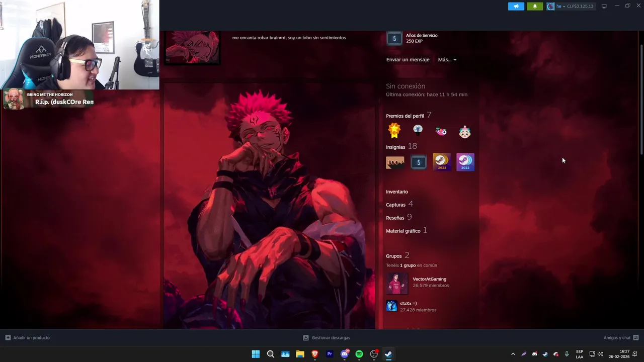Open the Steam 2023 badge
Image resolution: width=644 pixels, height=362 pixels.
point(442,162)
